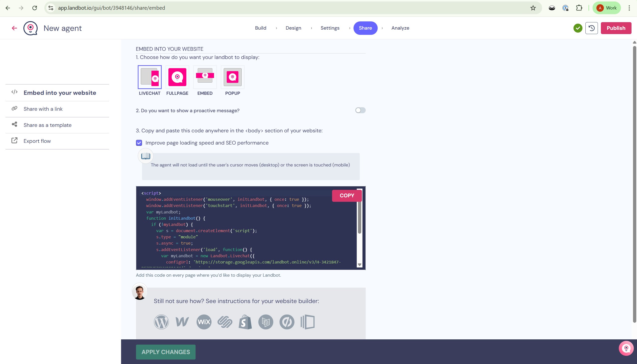Open Instapage embed instructions icon

308,322
